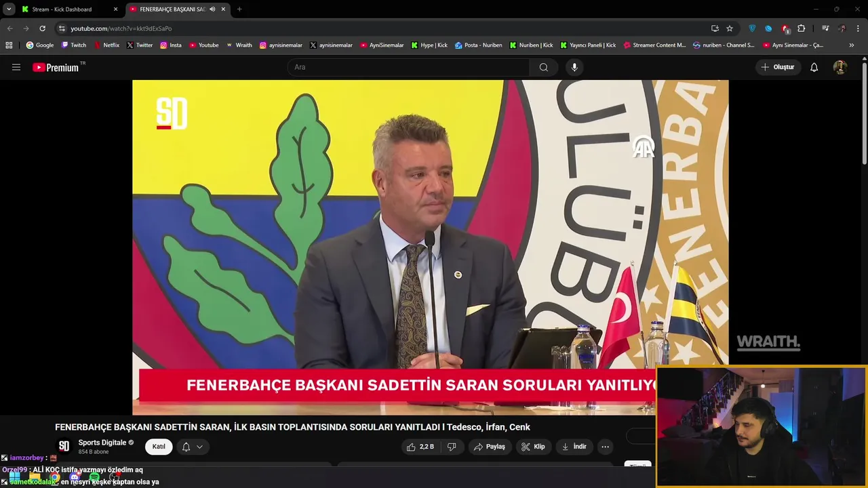The width and height of the screenshot is (868, 488).
Task: Open the subscription notification bell dropdown
Action: tap(192, 447)
